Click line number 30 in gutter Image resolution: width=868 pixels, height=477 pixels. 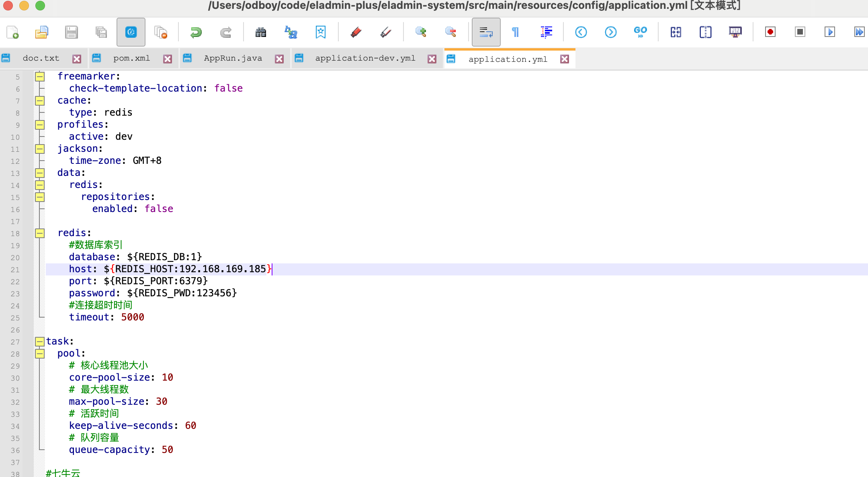pos(15,378)
